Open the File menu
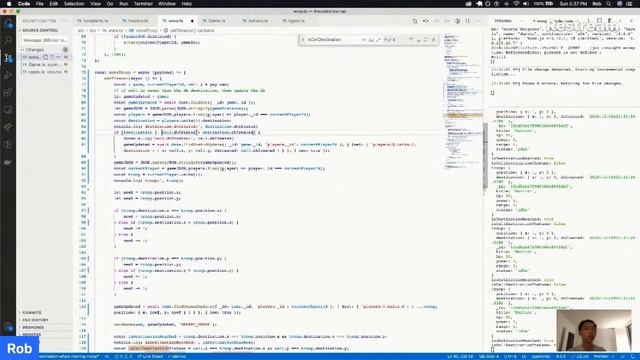Image resolution: width=640 pixels, height=360 pixels. (x=40, y=4)
